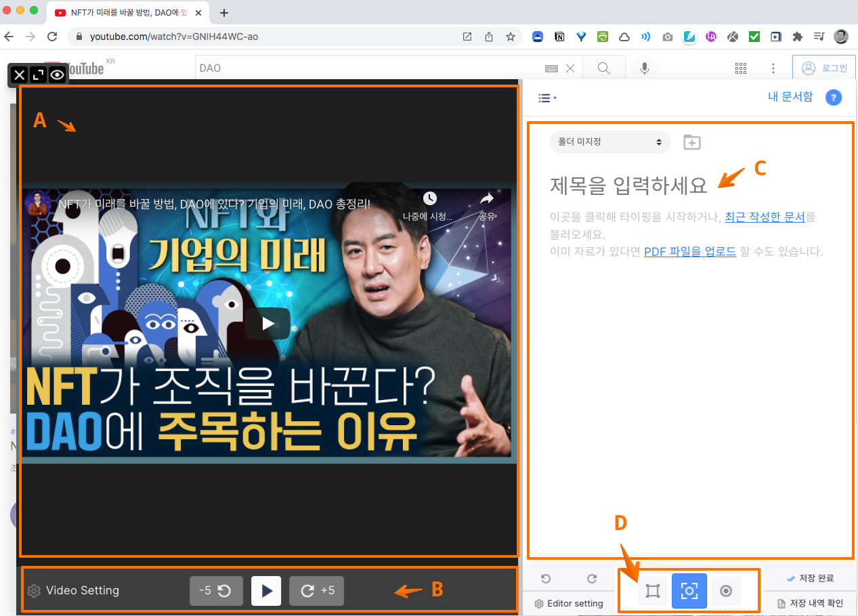Bookmark this page with star icon

[x=511, y=37]
